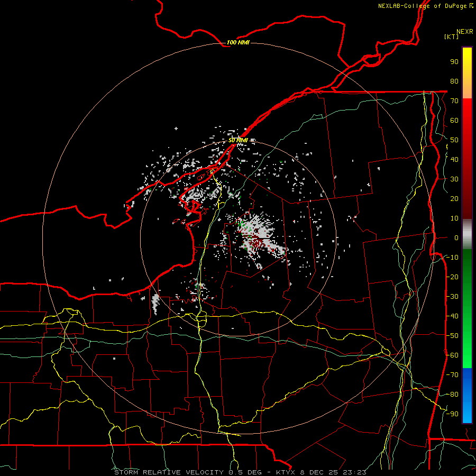Viewport: 476px width, 476px height.
Task: Click the 100 NMI range ring label
Action: click(x=238, y=42)
